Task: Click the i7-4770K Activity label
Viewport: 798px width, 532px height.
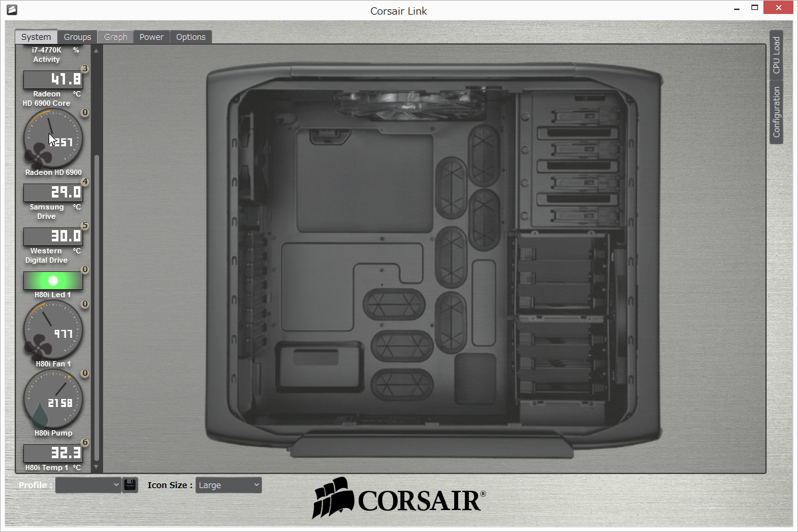Action: click(x=47, y=55)
